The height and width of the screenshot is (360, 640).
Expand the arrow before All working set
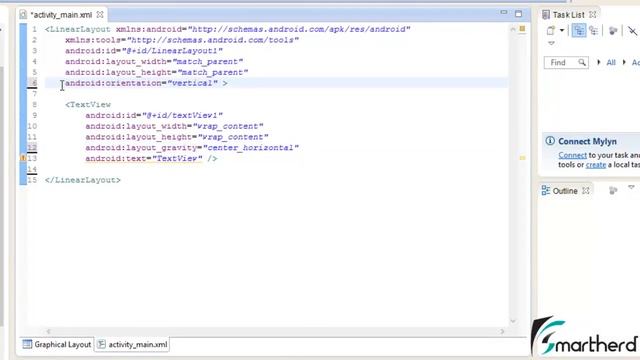tap(599, 62)
